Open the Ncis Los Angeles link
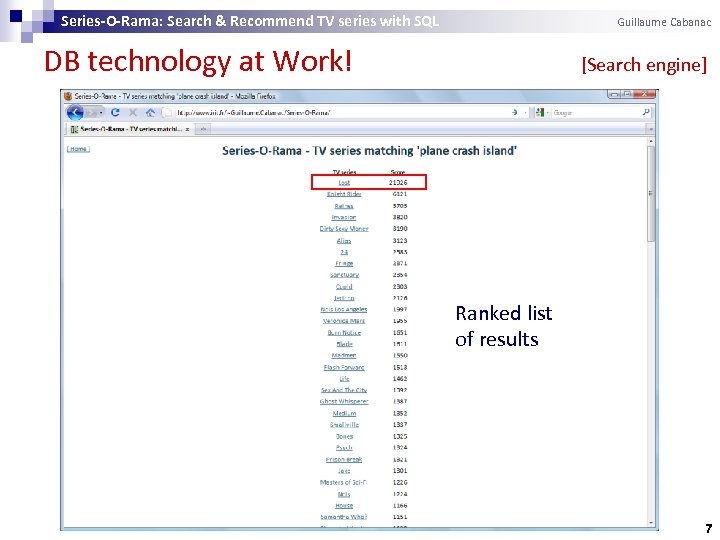 pos(344,309)
